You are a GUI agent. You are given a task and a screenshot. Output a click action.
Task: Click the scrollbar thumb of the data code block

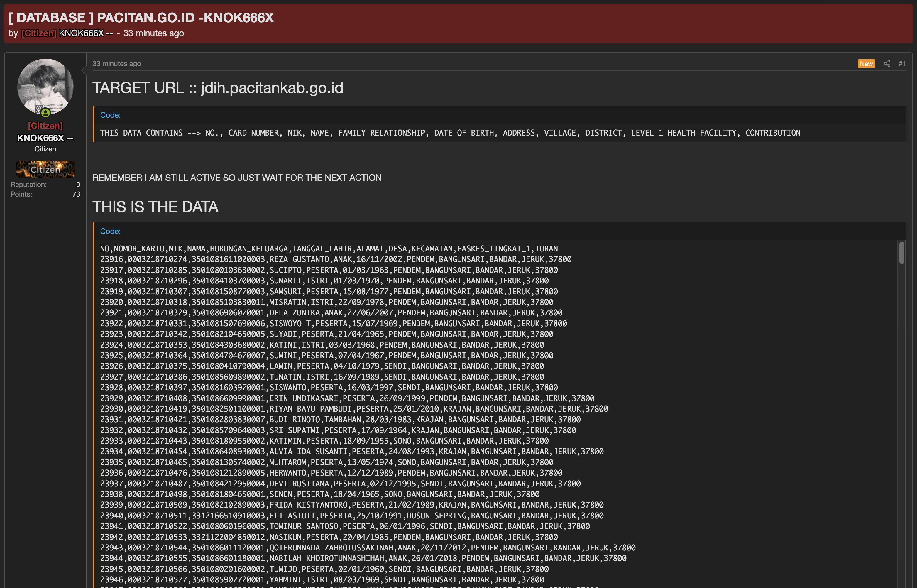click(902, 253)
